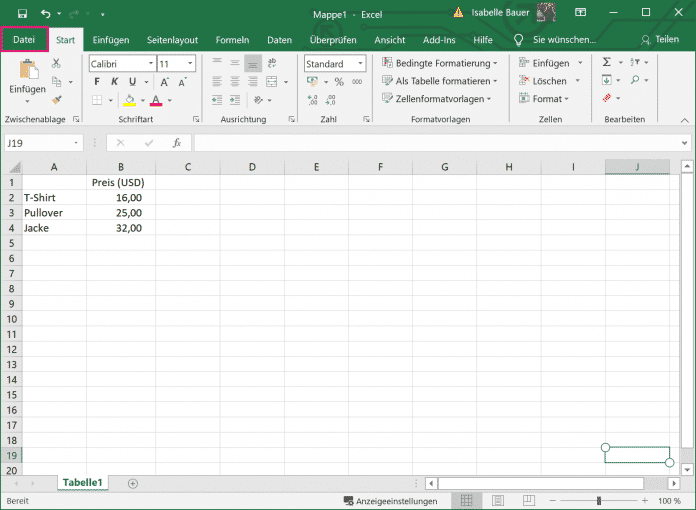Screen dimensions: 696x510
Task: Open the Bedingte Formatierung dropdown
Action: pos(439,63)
